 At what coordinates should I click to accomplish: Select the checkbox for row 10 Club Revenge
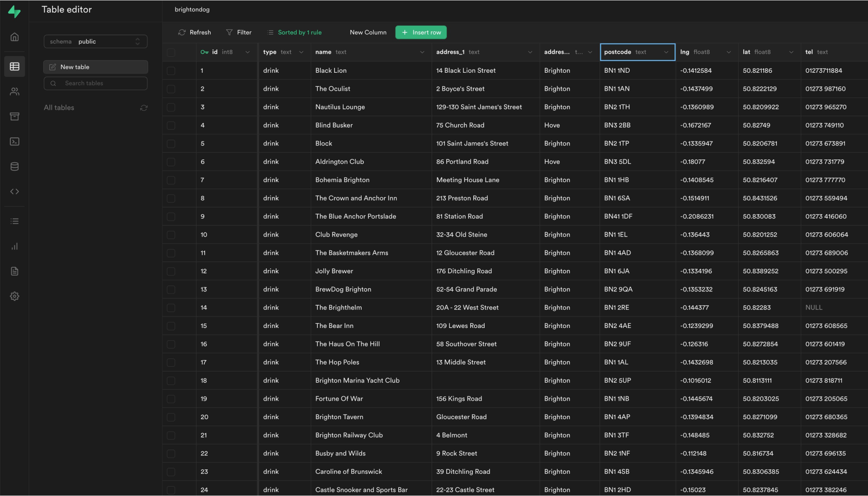tap(171, 234)
